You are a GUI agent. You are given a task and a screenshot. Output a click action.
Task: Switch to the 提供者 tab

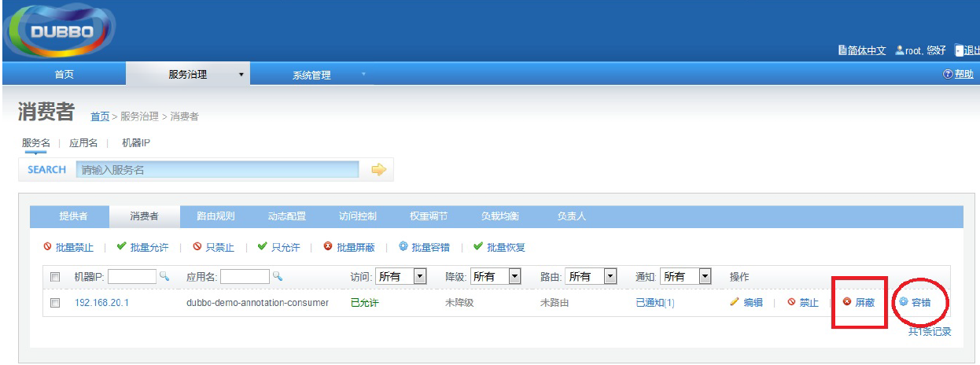pyautogui.click(x=73, y=216)
